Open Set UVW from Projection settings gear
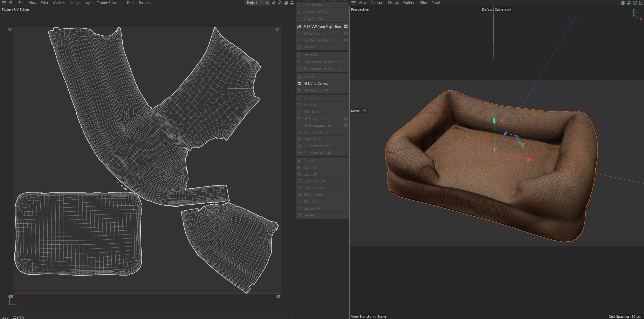Viewport: 644px width, 319px height. coord(346,27)
